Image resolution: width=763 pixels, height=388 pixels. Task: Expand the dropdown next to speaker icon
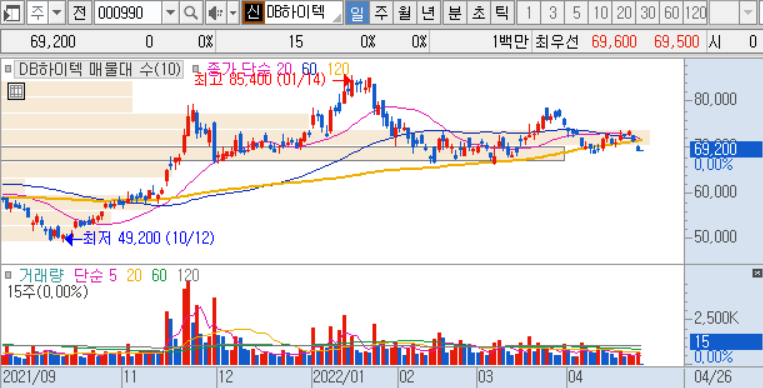coord(233,13)
